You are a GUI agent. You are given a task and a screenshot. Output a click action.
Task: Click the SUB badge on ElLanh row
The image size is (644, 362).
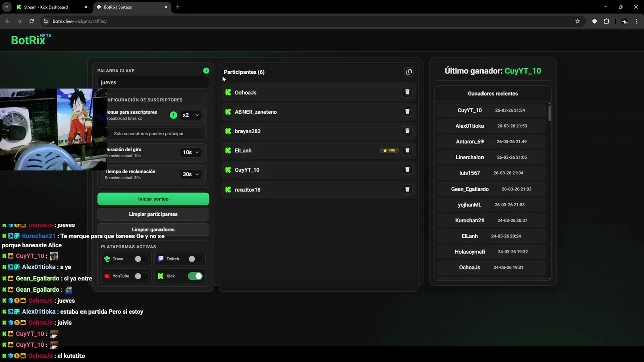[x=389, y=150]
